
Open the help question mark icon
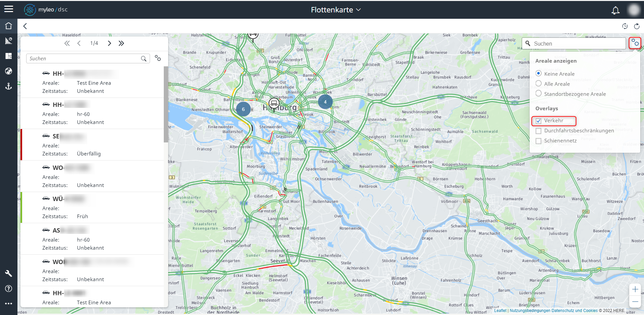8,289
